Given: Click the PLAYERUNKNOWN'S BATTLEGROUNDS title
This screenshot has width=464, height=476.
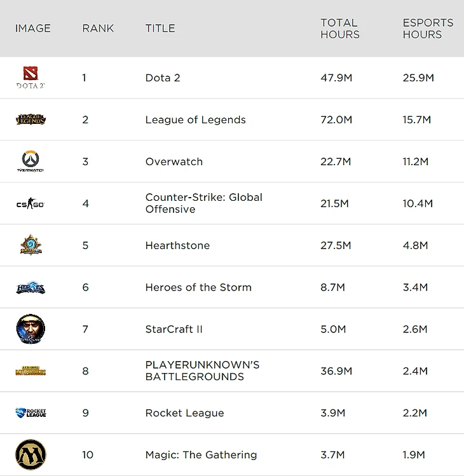Looking at the screenshot, I should point(202,371).
